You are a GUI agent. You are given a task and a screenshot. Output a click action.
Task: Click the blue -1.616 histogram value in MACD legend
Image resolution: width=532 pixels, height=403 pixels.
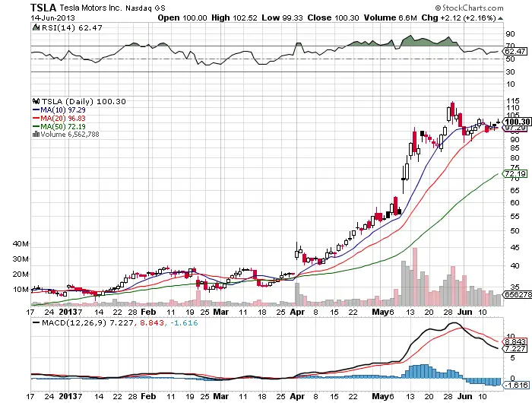click(x=184, y=322)
